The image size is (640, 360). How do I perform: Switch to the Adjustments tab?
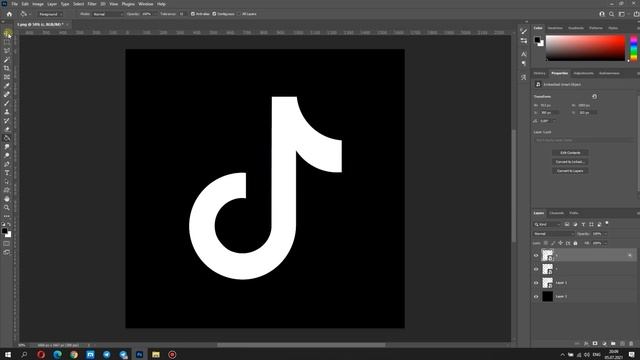tap(583, 73)
